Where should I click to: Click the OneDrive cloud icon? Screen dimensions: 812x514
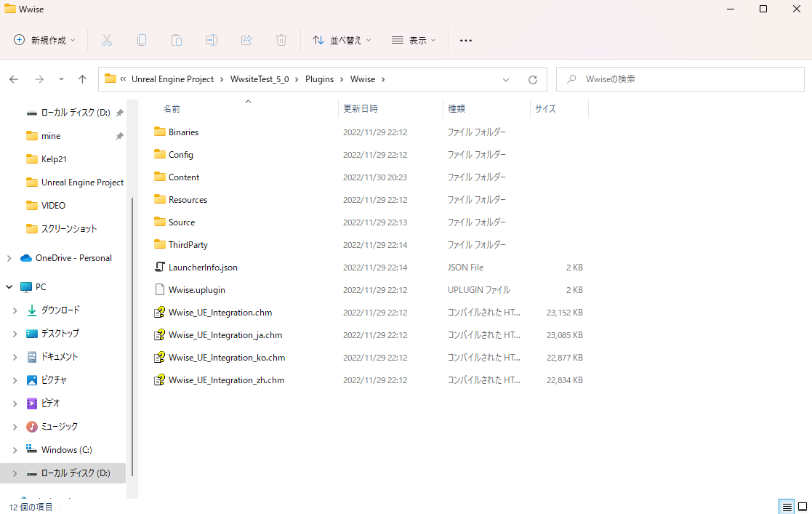click(26, 258)
